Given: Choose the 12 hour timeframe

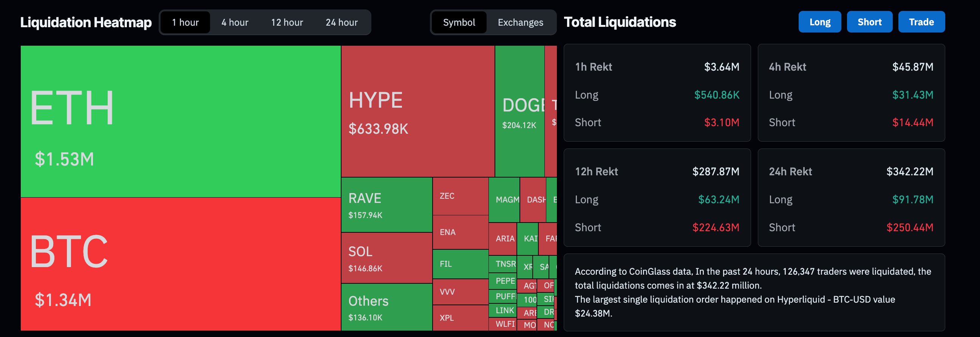Looking at the screenshot, I should [286, 22].
